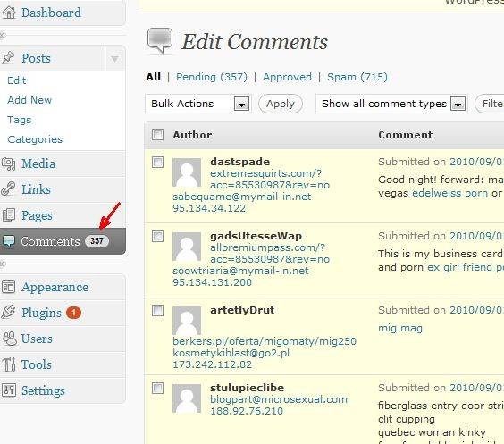Tick the checkbox for dastspade comment
Screen dimensions: 504x444
pos(157,163)
